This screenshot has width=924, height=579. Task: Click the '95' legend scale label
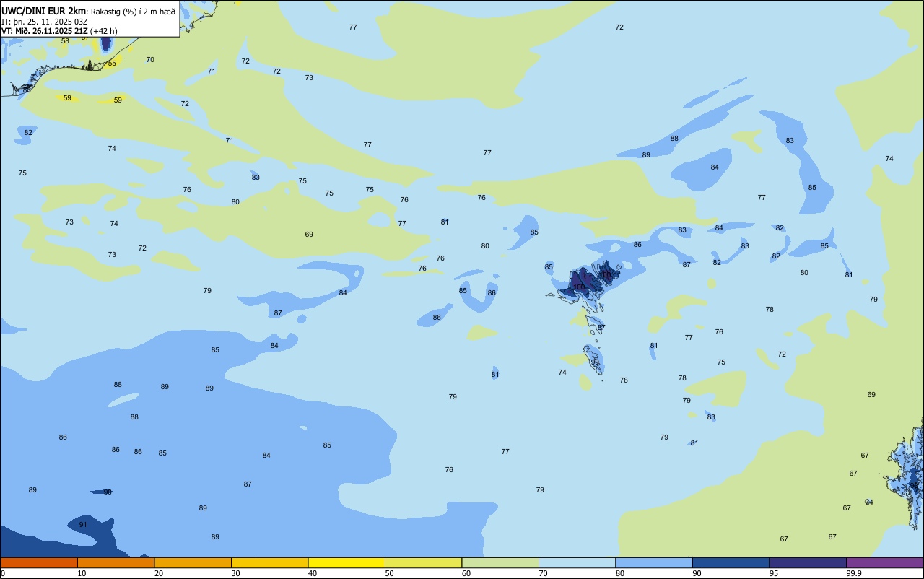click(774, 573)
